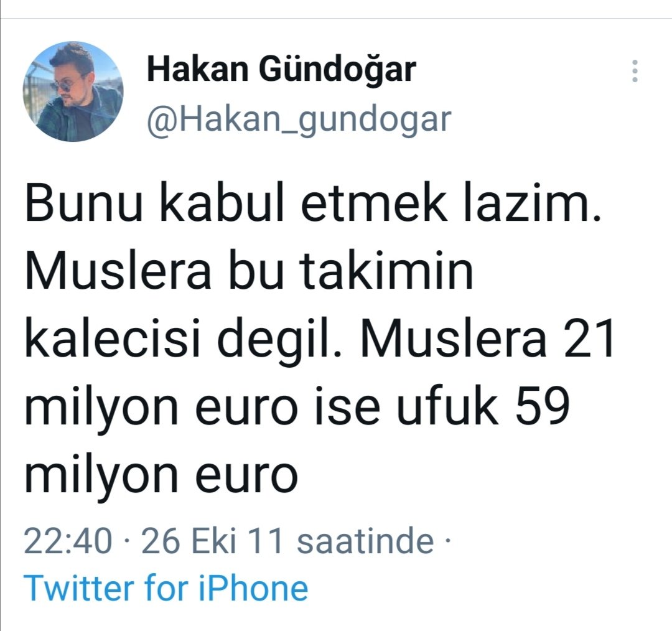Open Hakan Gündoğar's profile picture
Screen dimensions: 672x631
pos(73,91)
